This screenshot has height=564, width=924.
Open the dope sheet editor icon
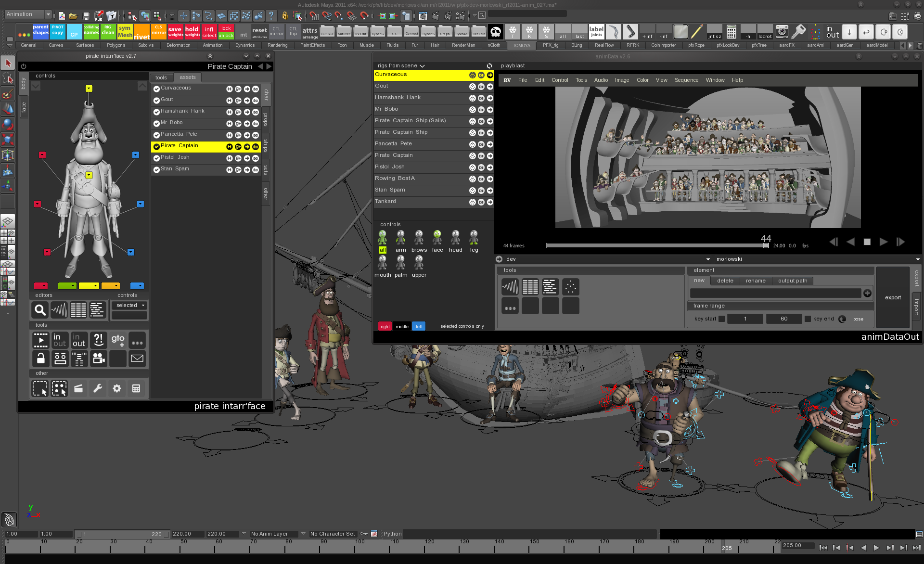pyautogui.click(x=78, y=310)
